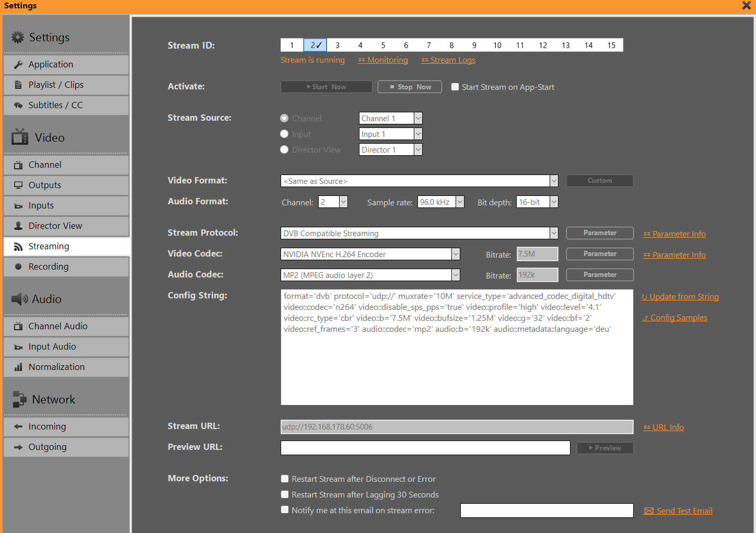Click the envelope icon for Send Test Email

tap(649, 511)
